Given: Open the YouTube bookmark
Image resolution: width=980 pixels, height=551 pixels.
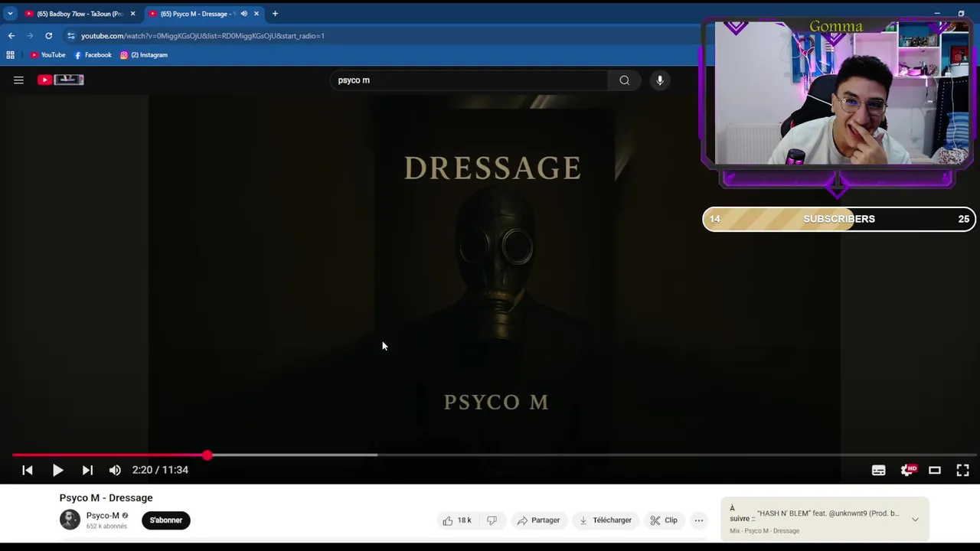Looking at the screenshot, I should coord(47,55).
